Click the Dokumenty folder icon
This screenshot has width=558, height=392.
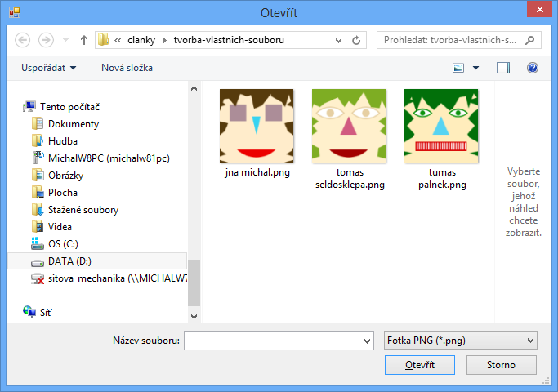[x=38, y=124]
